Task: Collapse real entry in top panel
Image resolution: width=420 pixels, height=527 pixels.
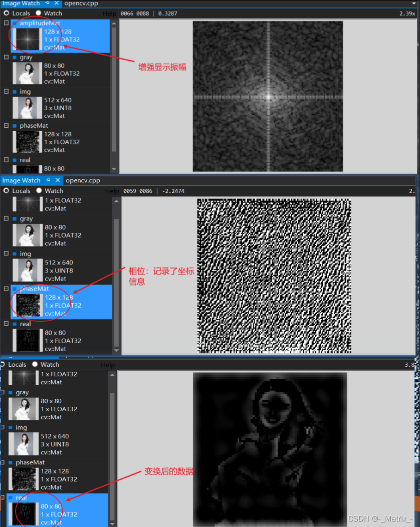Action: (x=7, y=160)
